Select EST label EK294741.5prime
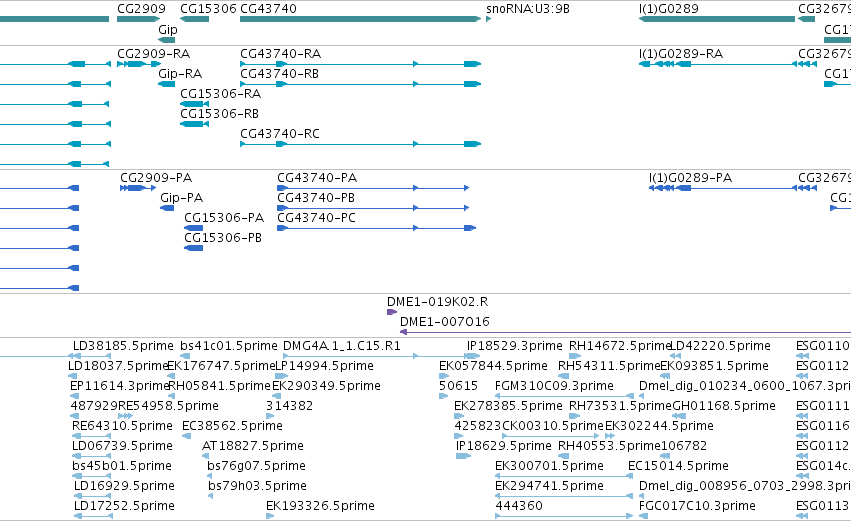 (x=549, y=487)
